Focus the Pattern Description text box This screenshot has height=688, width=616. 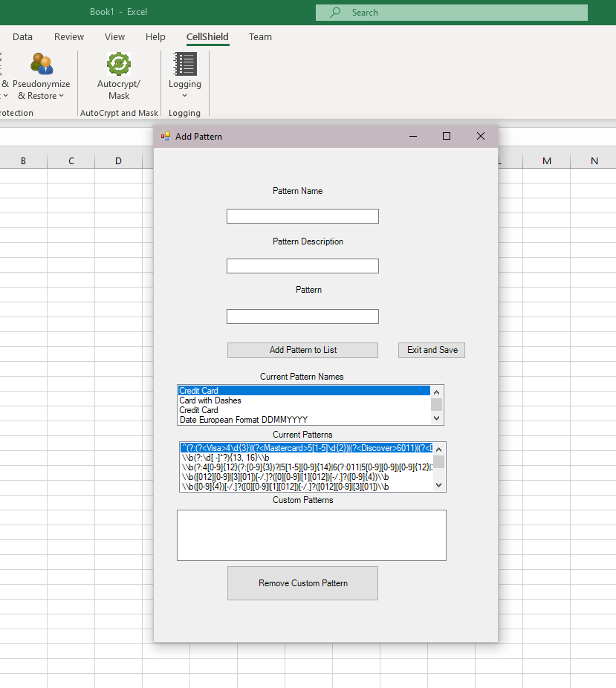click(302, 266)
